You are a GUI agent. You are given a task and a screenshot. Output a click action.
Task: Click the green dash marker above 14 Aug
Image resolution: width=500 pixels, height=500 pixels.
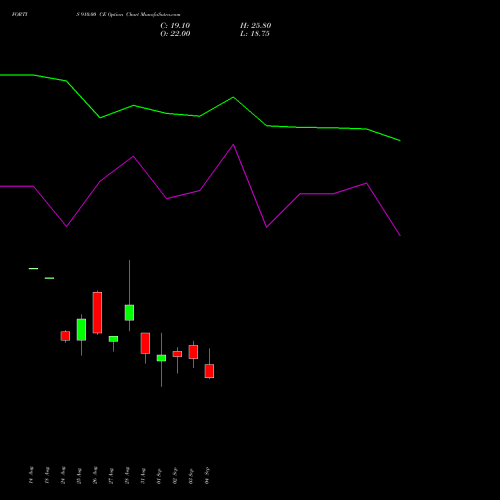tap(33, 268)
